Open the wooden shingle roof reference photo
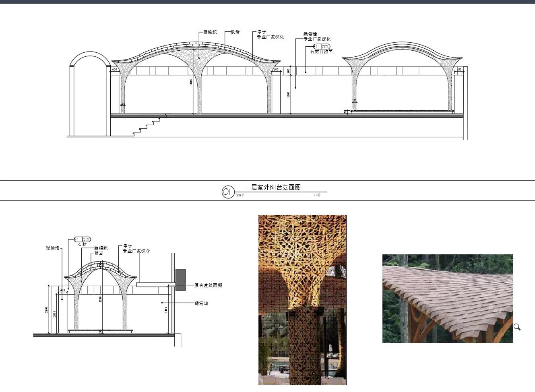Image resolution: width=535 pixels, height=392 pixels. click(448, 299)
